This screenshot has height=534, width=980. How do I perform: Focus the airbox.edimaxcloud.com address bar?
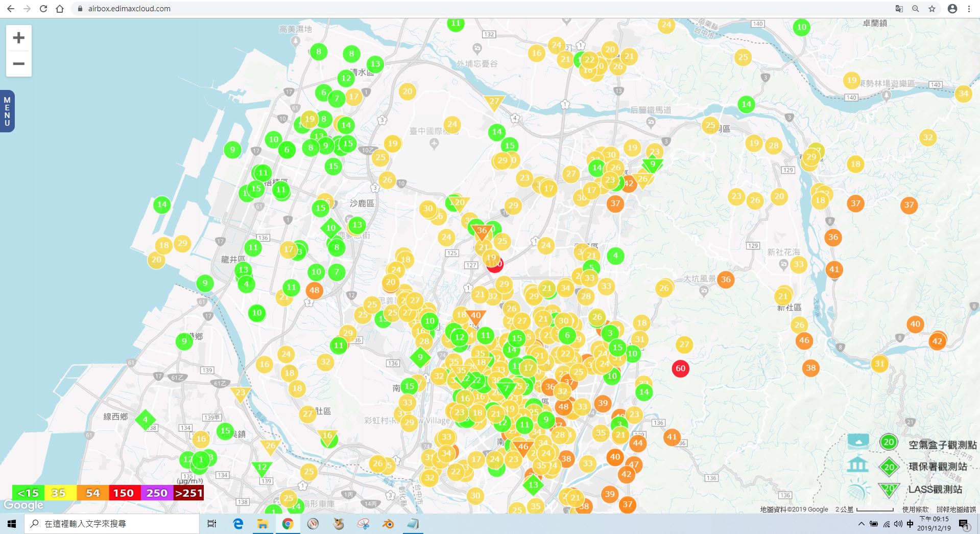[480, 9]
